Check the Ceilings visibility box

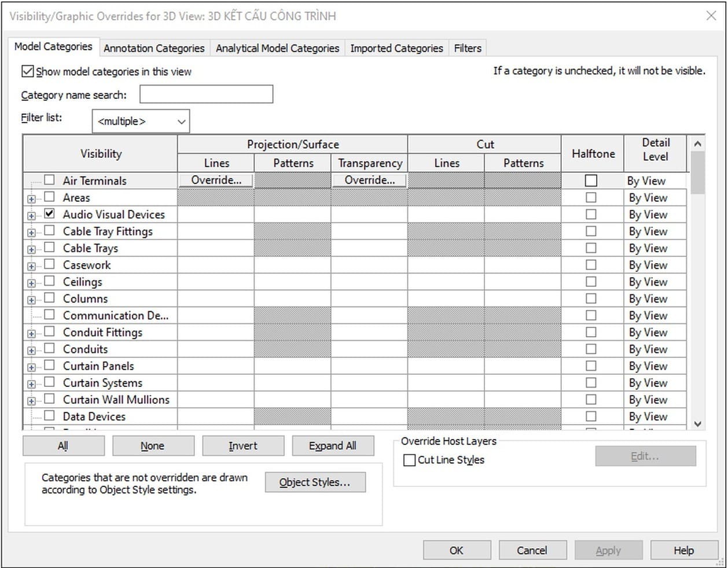tap(50, 281)
